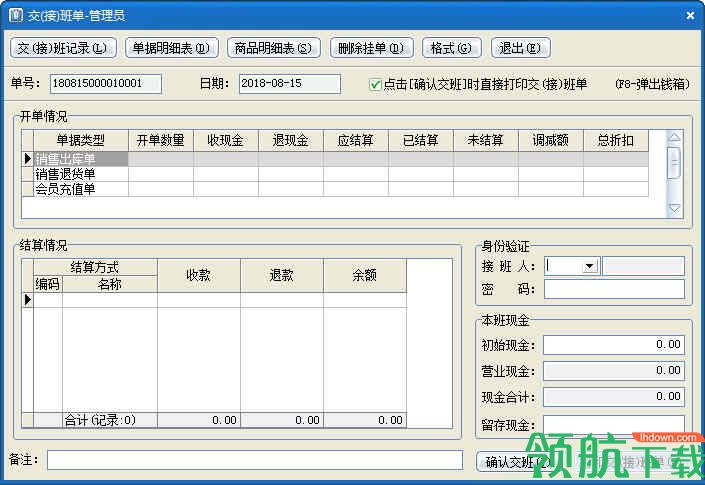
Task: Click 确认交班 button
Action: 517,462
